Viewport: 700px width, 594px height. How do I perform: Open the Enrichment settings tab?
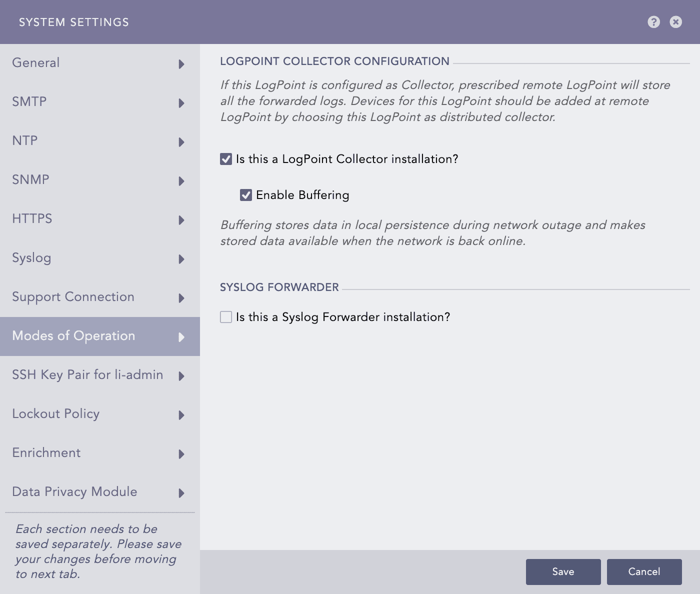(46, 453)
